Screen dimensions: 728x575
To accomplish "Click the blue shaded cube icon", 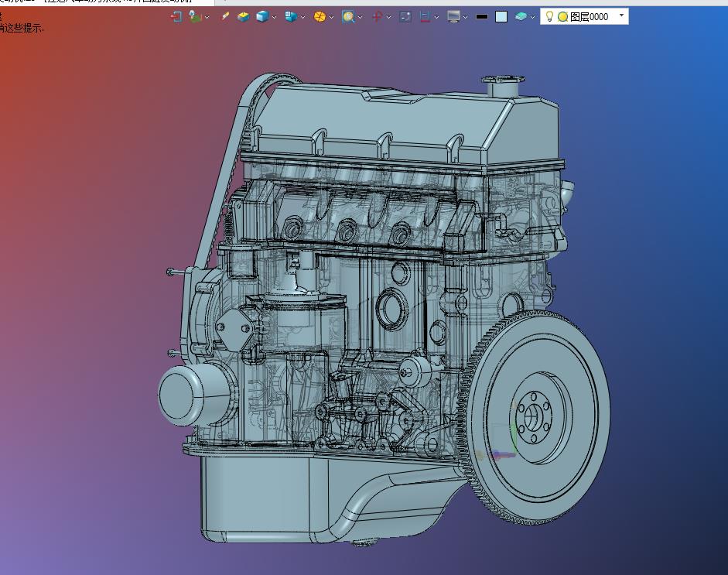I will pyautogui.click(x=262, y=16).
